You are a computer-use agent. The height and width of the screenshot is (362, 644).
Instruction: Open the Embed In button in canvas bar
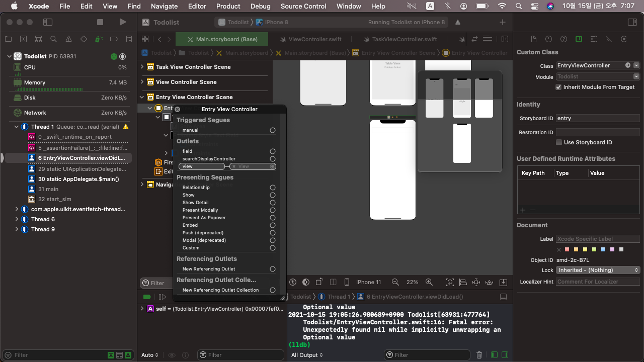click(503, 282)
